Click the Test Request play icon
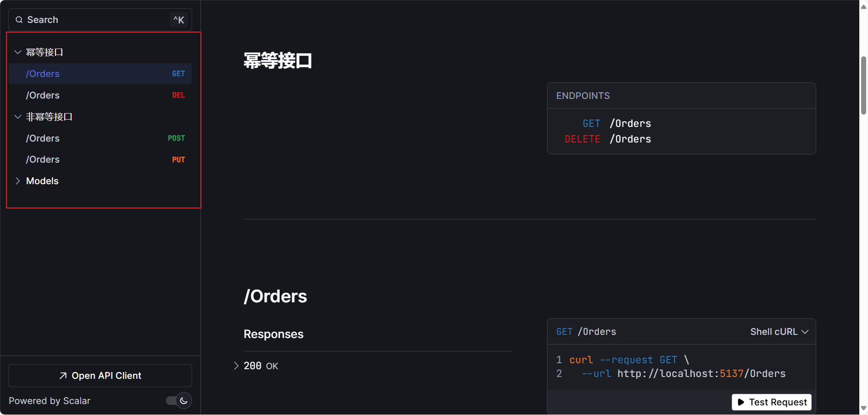 click(x=741, y=402)
